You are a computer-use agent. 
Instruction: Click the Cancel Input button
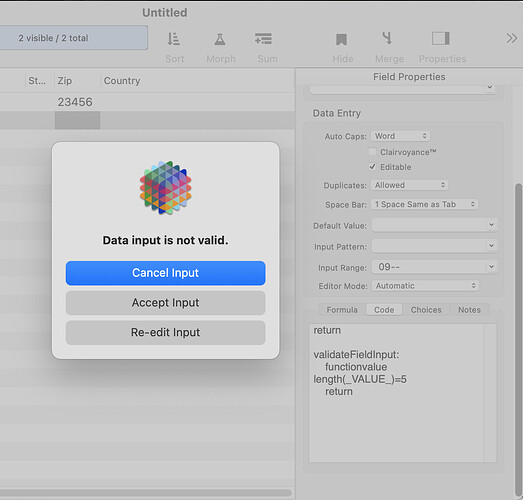click(165, 273)
